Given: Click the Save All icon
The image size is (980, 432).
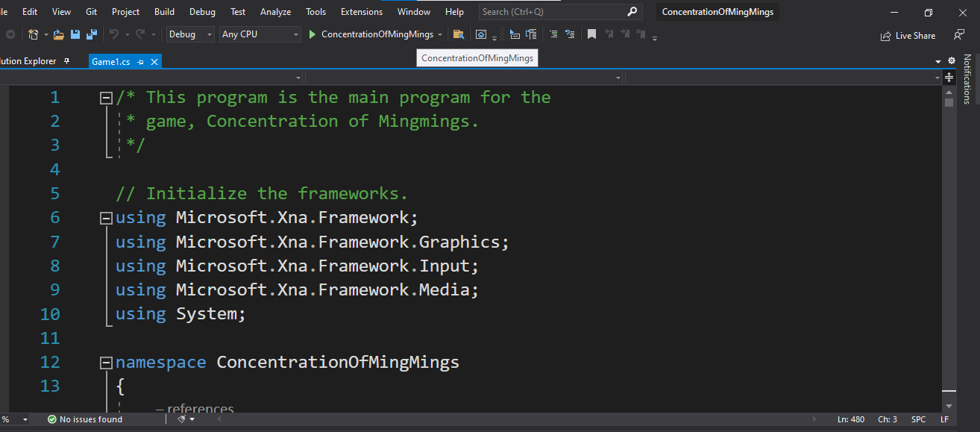Looking at the screenshot, I should (x=92, y=34).
